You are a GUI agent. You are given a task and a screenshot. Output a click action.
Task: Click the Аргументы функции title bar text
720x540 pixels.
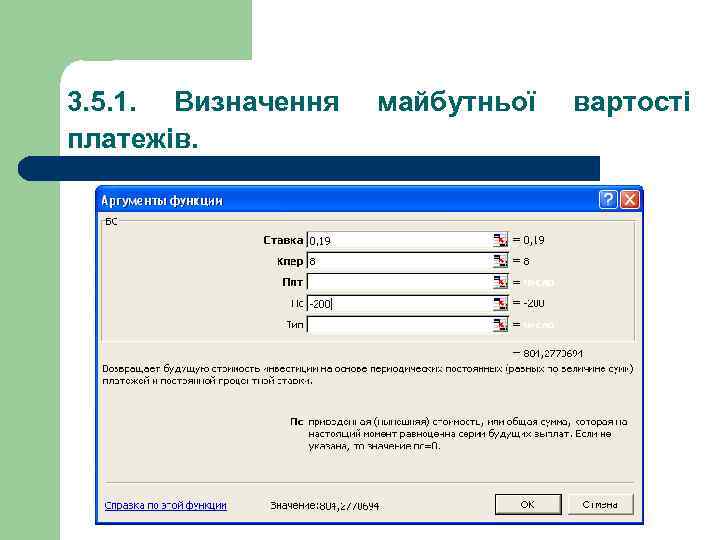pos(162,201)
